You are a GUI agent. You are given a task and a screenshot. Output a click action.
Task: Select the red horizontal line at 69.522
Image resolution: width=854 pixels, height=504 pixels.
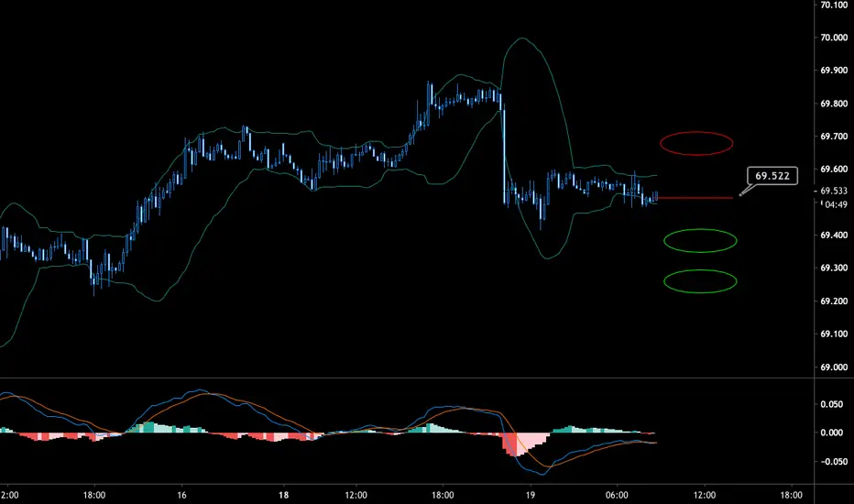coord(695,198)
